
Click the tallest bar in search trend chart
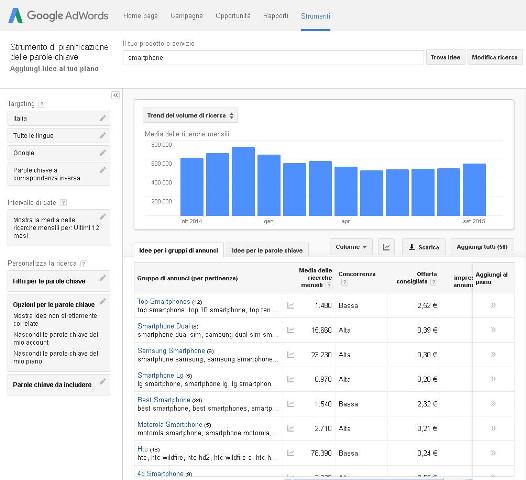[x=243, y=181]
